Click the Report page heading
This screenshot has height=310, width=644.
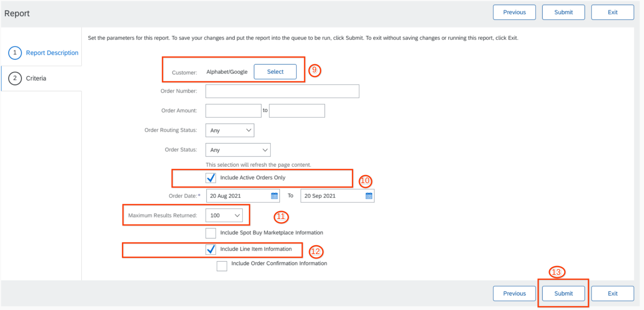coord(17,14)
